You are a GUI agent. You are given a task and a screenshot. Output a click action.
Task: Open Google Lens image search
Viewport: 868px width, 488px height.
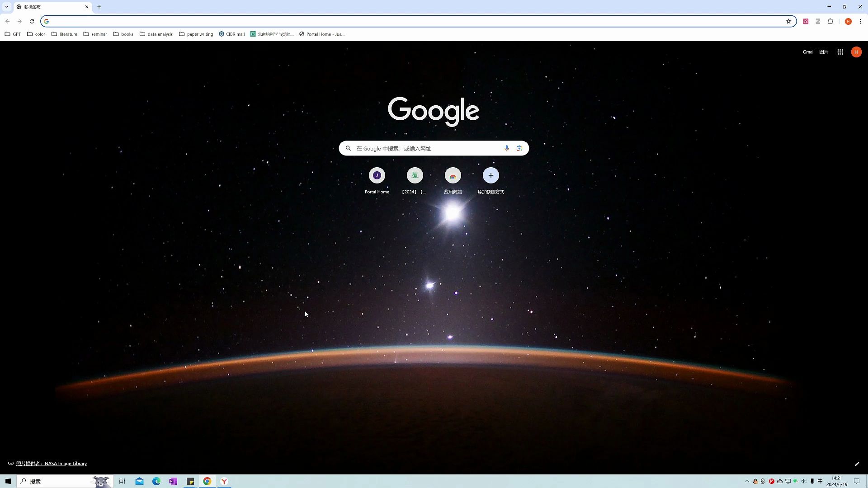[519, 148]
